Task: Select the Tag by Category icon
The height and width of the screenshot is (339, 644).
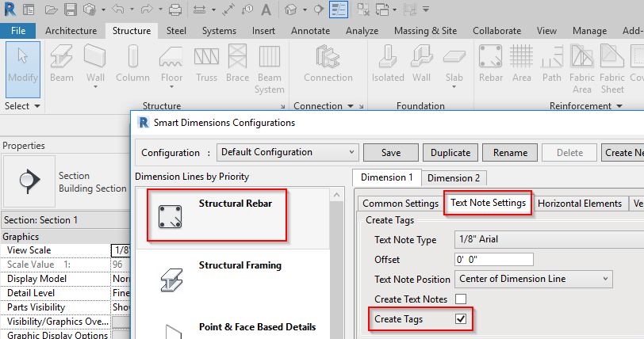Action: click(247, 10)
